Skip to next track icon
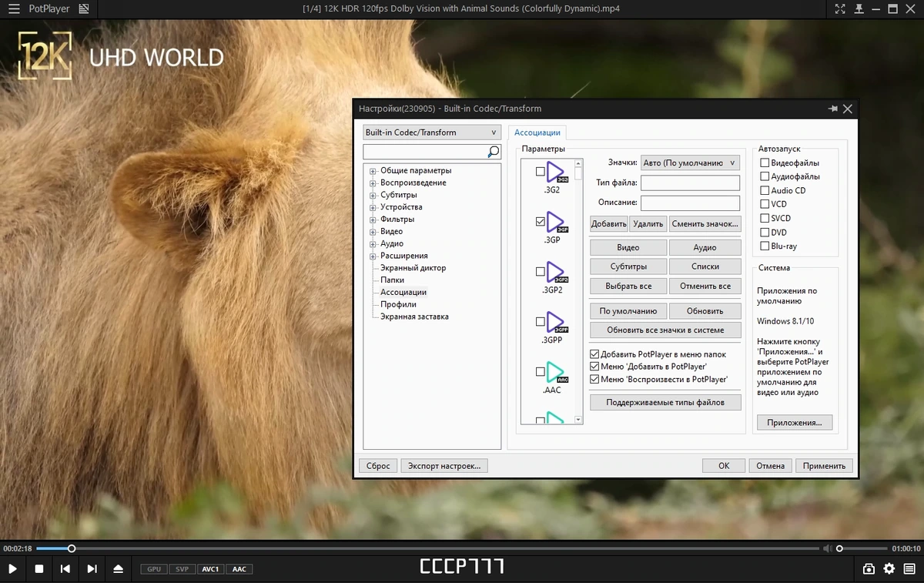The width and height of the screenshot is (924, 583). (92, 569)
